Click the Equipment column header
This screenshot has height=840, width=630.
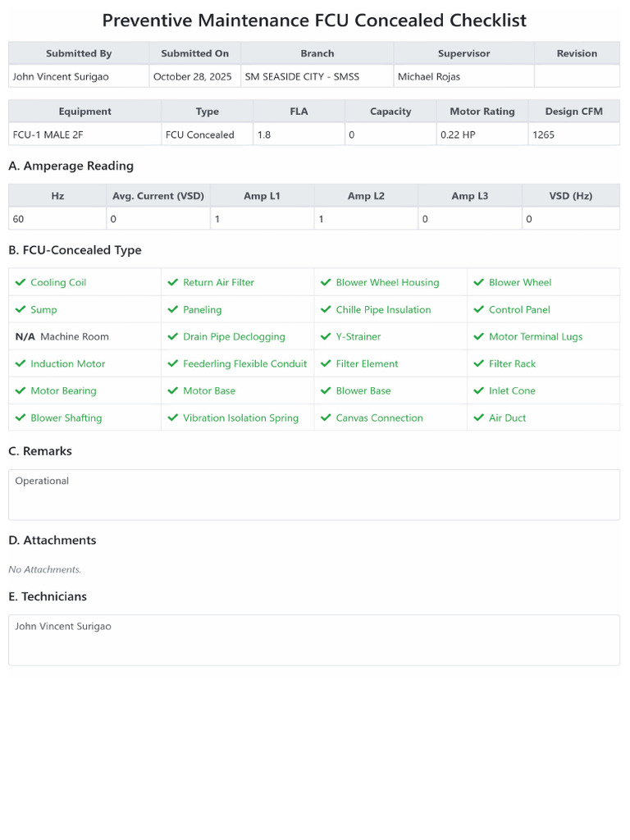85,112
